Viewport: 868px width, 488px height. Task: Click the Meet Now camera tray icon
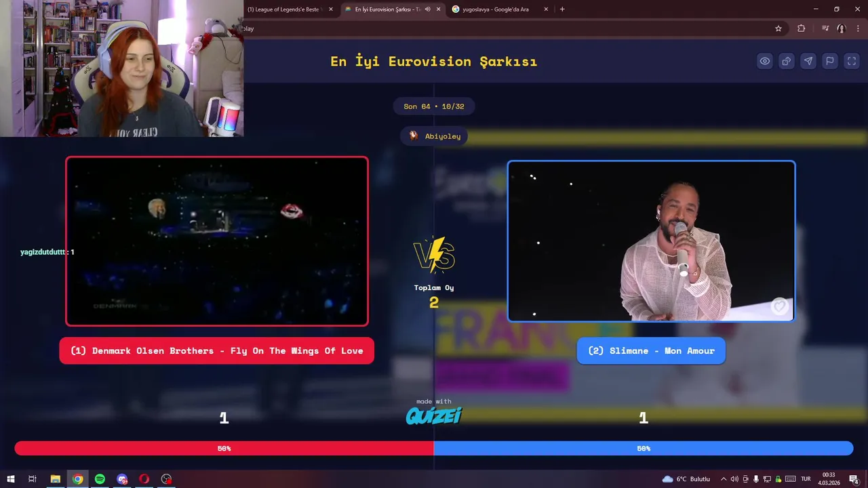[746, 479]
